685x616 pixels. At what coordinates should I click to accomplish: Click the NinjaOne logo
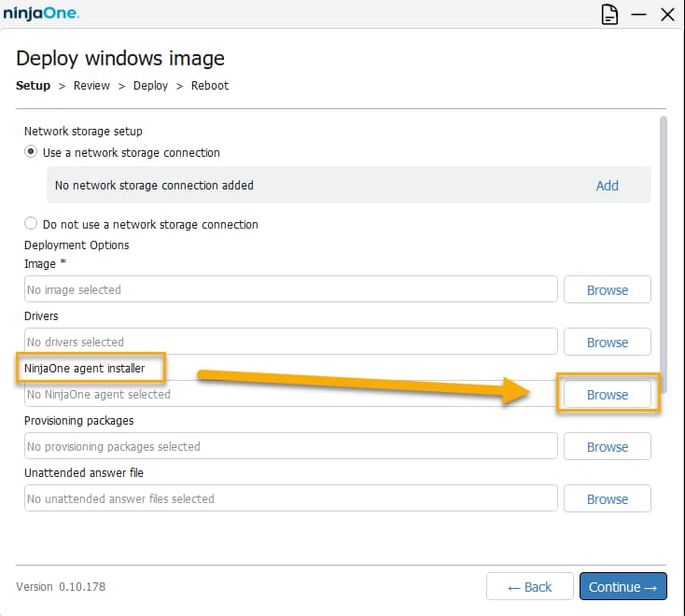(41, 14)
